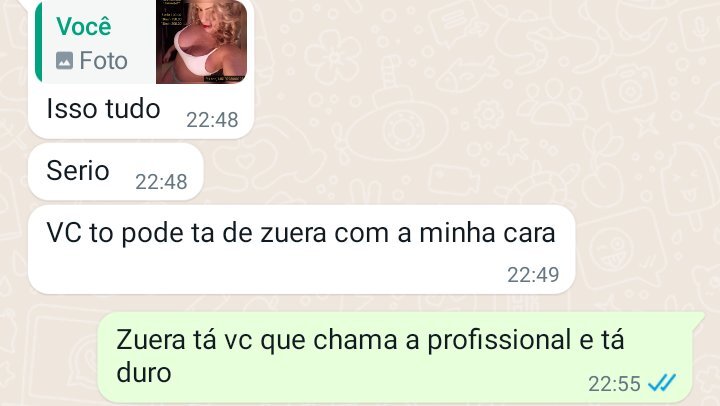
Task: Select the 'Isso tudo' message text
Action: point(103,109)
